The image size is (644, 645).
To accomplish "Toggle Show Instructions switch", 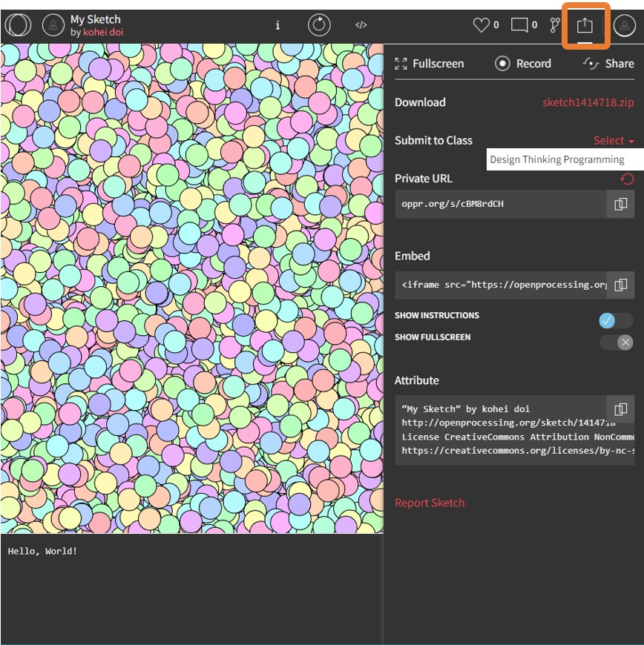I will click(x=616, y=320).
